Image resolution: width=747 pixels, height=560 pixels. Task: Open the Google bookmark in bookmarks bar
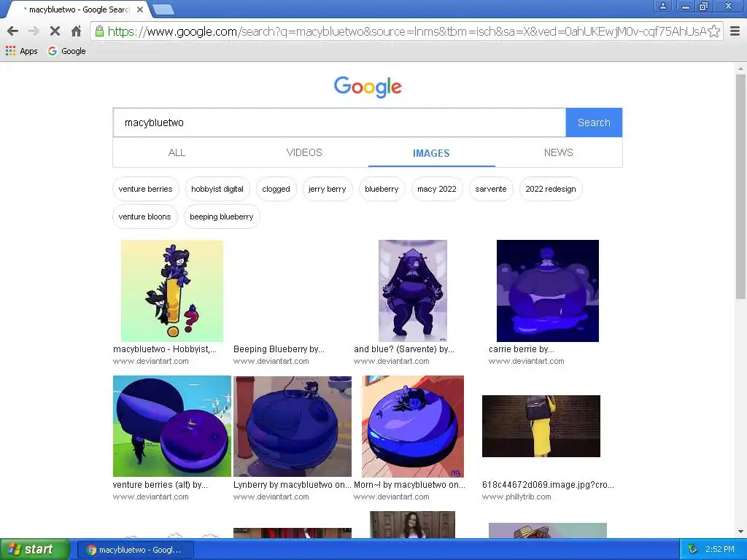pos(67,51)
